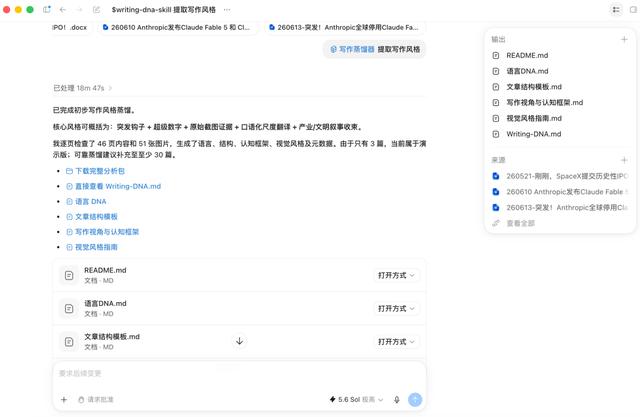This screenshot has width=640, height=417.
Task: Open new chat compose icon
Action: (x=96, y=9)
